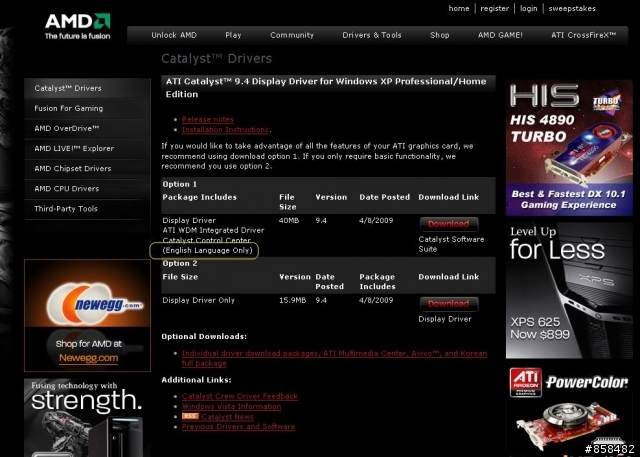Screen dimensions: 640x457
Task: Click the Optional Downloads heading
Action: pyautogui.click(x=204, y=337)
